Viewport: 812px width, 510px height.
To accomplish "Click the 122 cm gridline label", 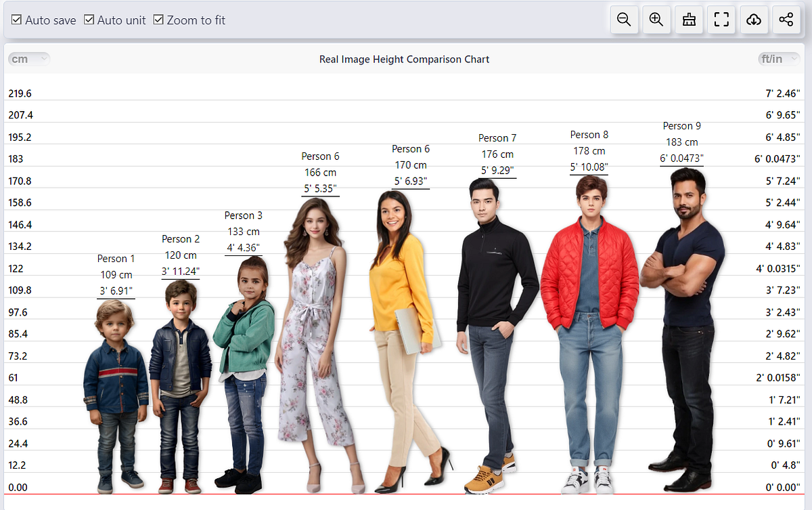I will (x=14, y=268).
